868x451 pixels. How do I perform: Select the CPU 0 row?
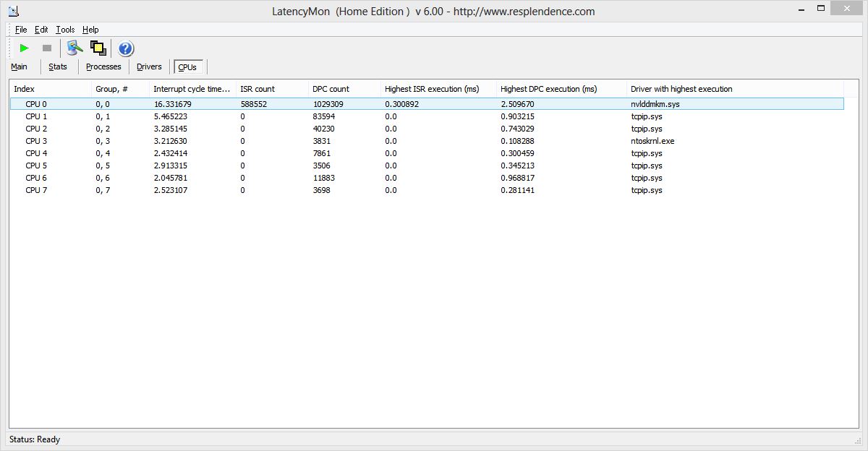click(x=427, y=104)
